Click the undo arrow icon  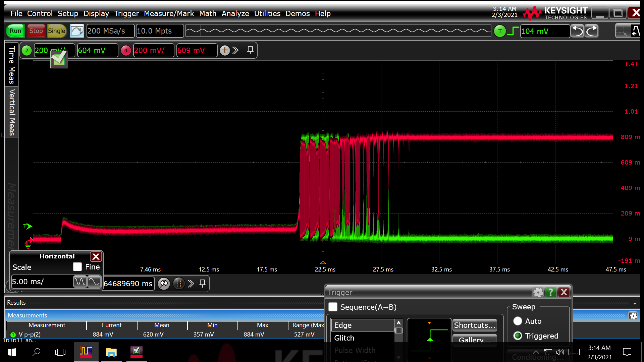(x=577, y=31)
